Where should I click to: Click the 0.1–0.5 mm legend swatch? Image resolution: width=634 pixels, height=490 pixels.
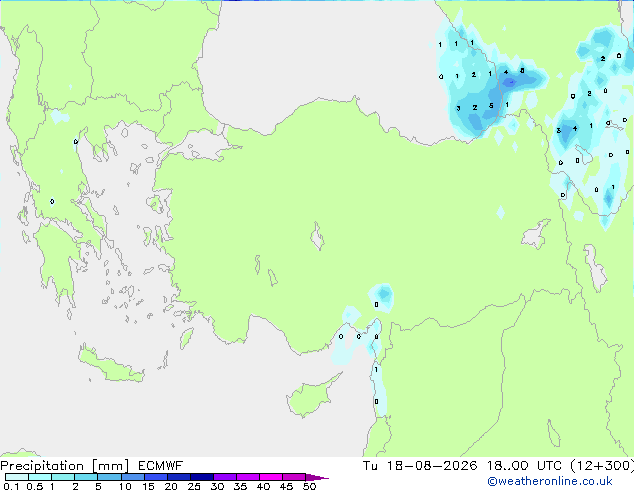tap(17, 477)
